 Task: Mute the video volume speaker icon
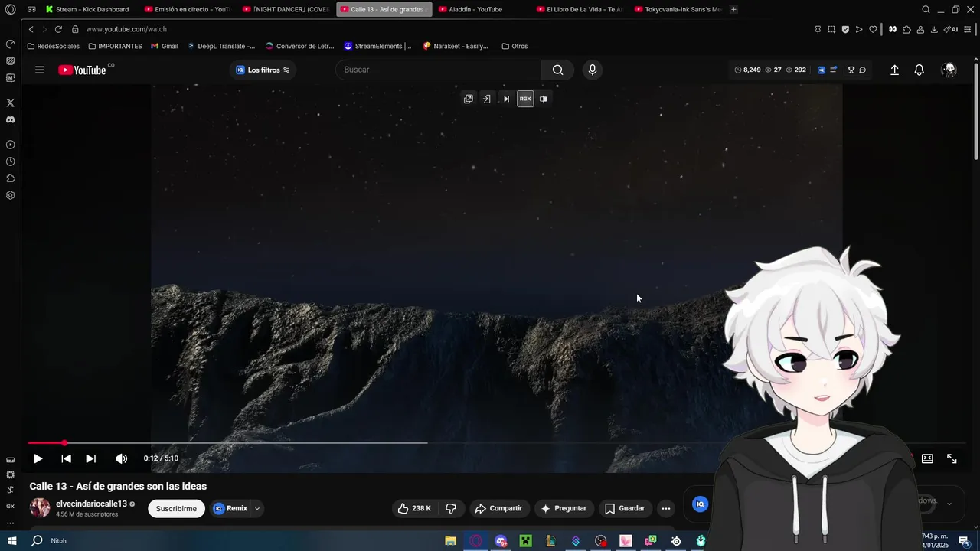tap(121, 458)
